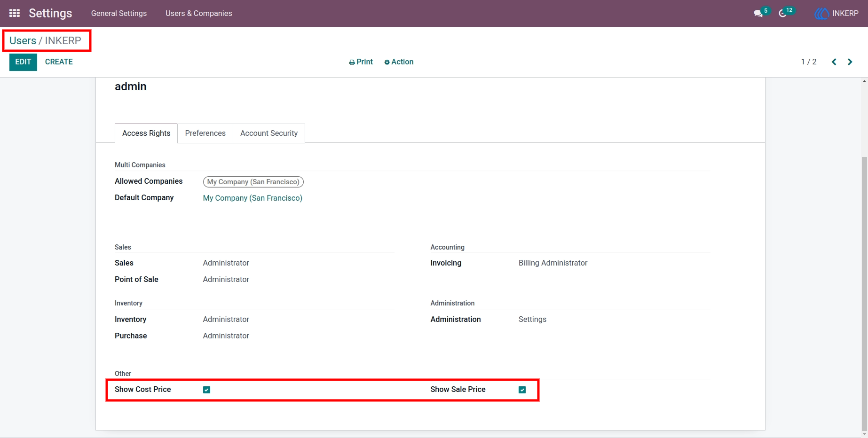Click the admin login text

click(x=131, y=86)
